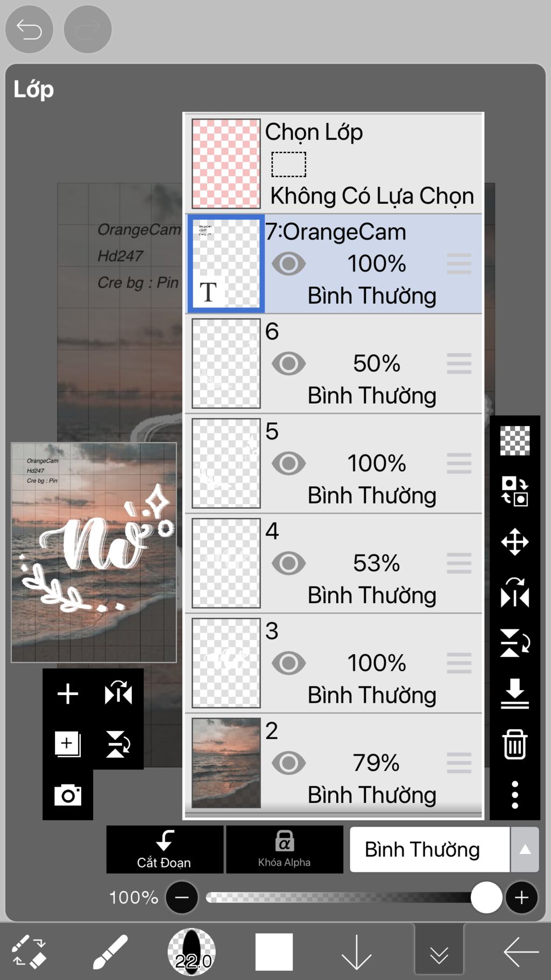Select layer 6 in the layer list
Image resolution: width=551 pixels, height=980 pixels.
click(x=334, y=364)
